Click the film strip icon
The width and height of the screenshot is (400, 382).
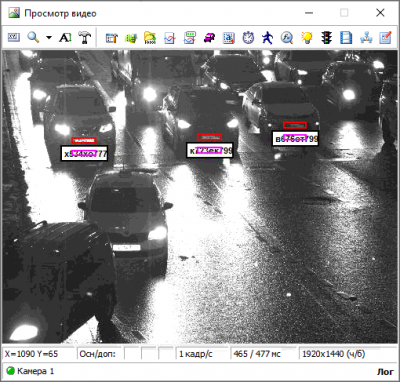346,38
